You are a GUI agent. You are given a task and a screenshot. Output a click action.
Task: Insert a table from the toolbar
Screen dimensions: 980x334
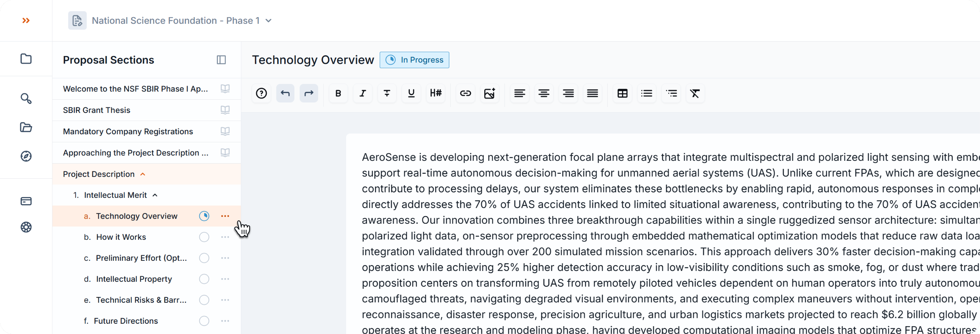click(622, 93)
